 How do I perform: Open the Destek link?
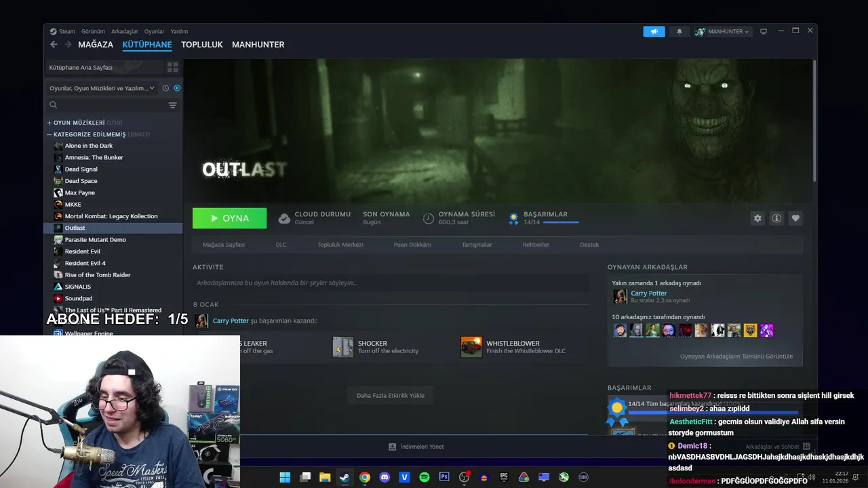pyautogui.click(x=589, y=245)
